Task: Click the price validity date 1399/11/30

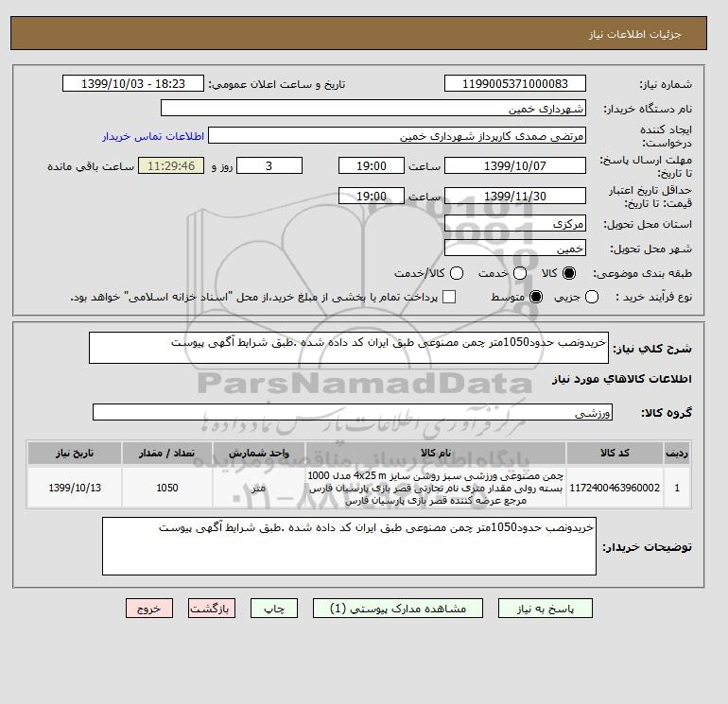Action: click(x=515, y=196)
